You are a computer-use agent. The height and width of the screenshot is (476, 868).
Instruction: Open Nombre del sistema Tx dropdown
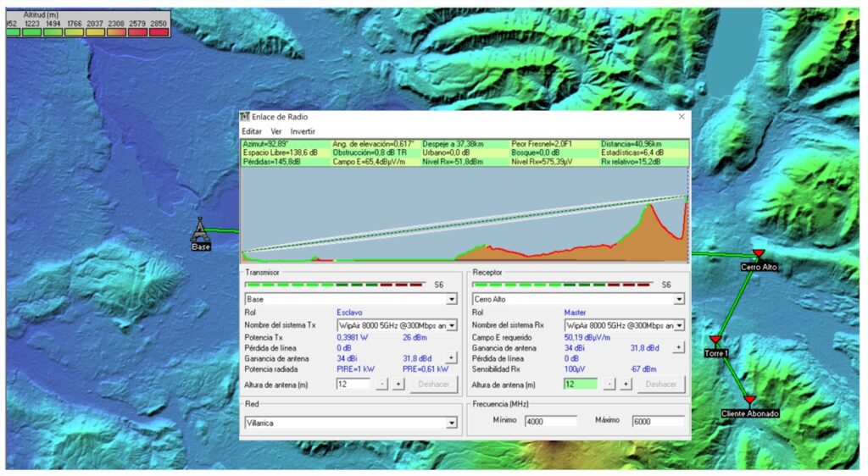pyautogui.click(x=452, y=325)
